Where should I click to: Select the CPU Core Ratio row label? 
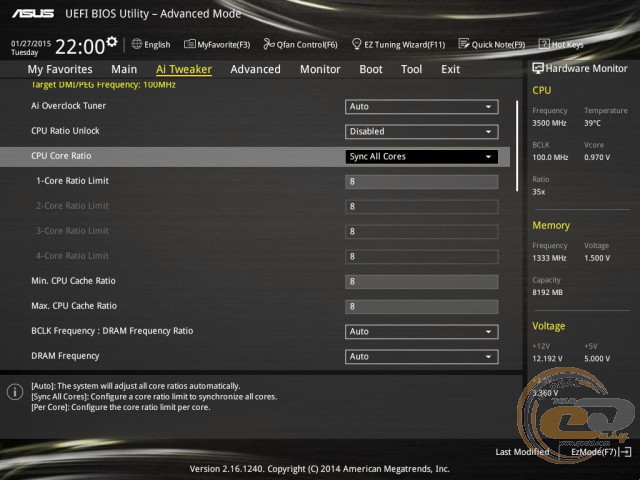[x=61, y=156]
